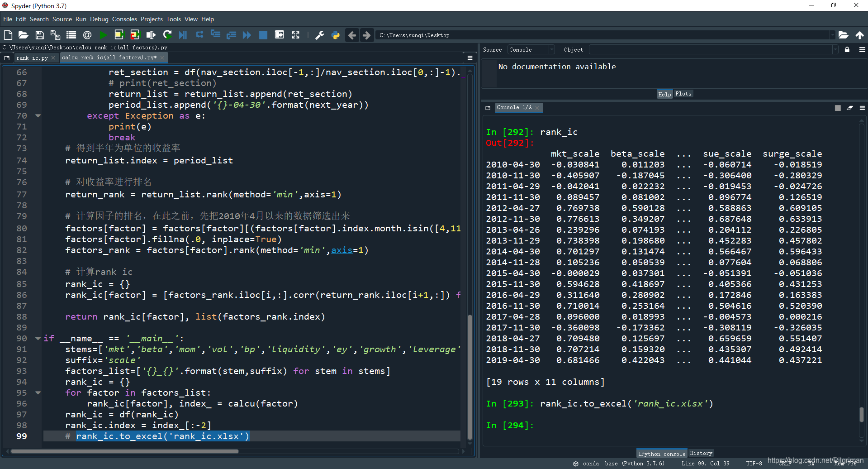The width and height of the screenshot is (868, 469).
Task: Expand the Object combo box arrow
Action: tap(835, 50)
